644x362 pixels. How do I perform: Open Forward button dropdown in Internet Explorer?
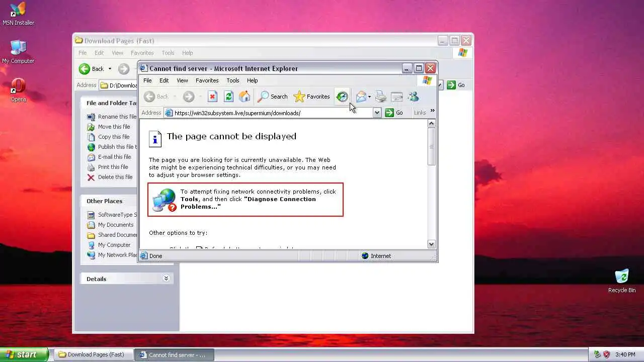pos(200,97)
